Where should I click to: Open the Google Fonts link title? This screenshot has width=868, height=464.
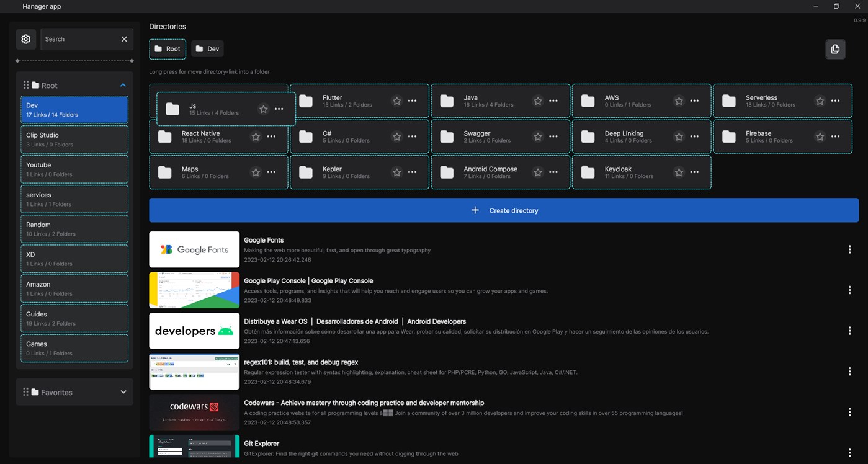click(264, 240)
